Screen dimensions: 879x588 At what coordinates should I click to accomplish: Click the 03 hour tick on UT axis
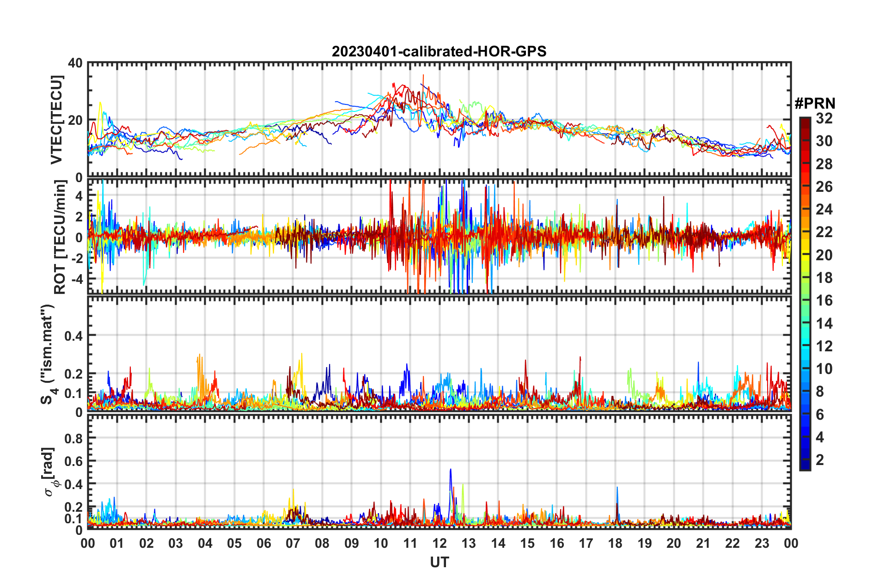pyautogui.click(x=176, y=543)
